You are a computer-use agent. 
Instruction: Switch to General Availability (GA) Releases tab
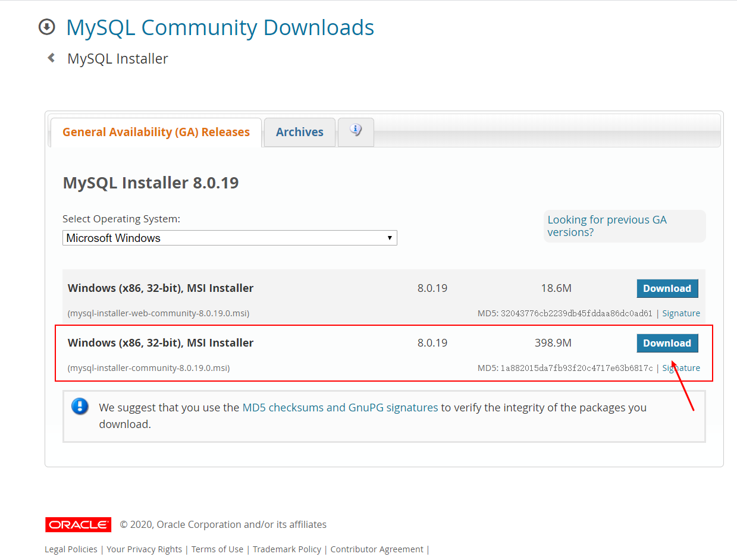(x=156, y=132)
